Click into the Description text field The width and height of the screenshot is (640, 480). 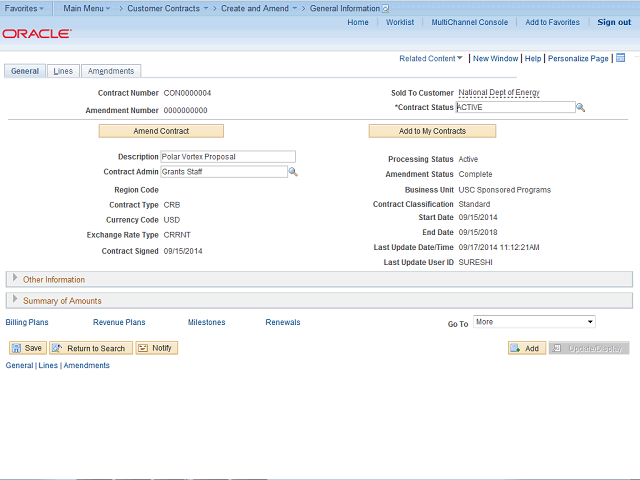tap(227, 157)
